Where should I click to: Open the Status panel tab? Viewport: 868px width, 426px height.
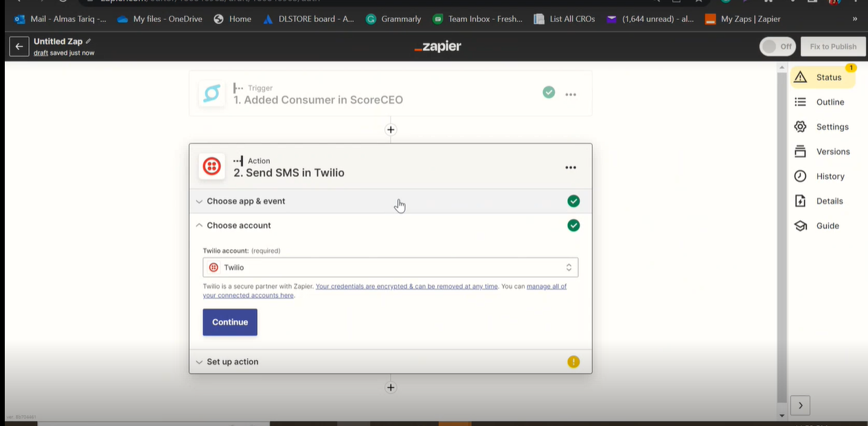[x=823, y=78]
